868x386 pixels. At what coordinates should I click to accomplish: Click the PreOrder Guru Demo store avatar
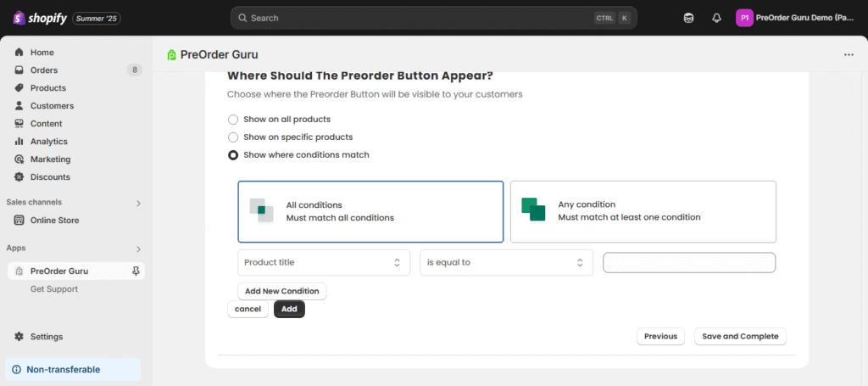point(744,18)
